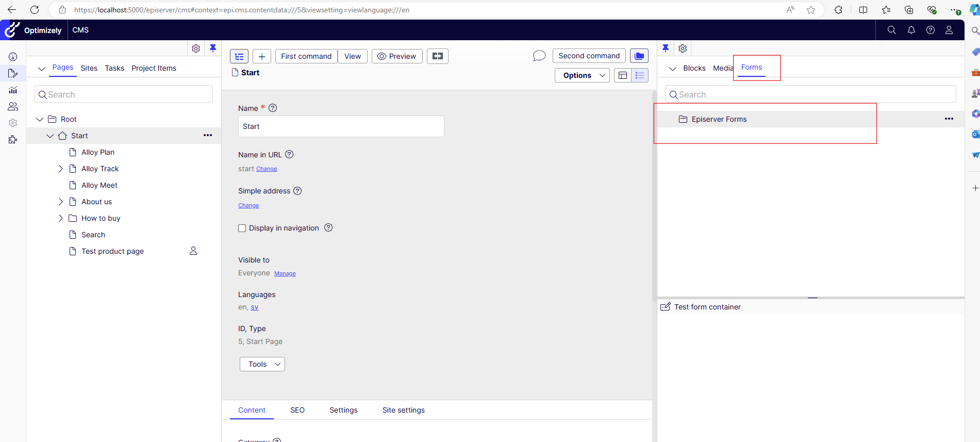The image size is (980, 442).
Task: Switch to all properties view
Action: (x=640, y=75)
